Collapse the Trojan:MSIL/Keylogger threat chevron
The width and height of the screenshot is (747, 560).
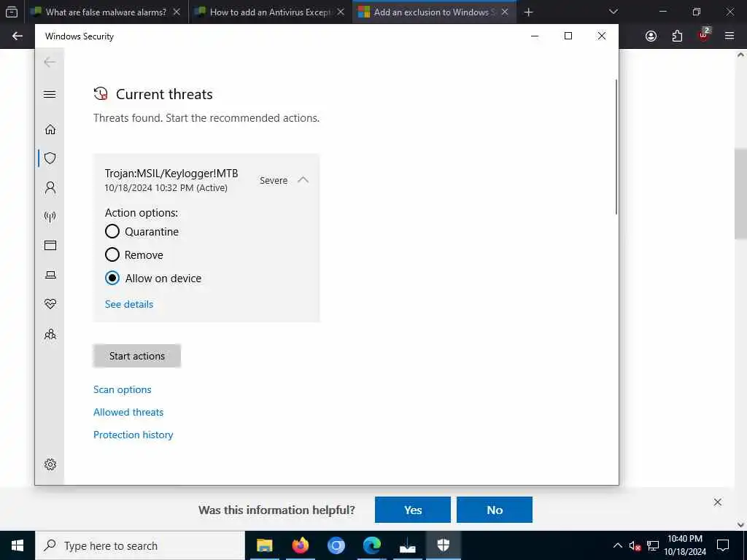pyautogui.click(x=303, y=180)
